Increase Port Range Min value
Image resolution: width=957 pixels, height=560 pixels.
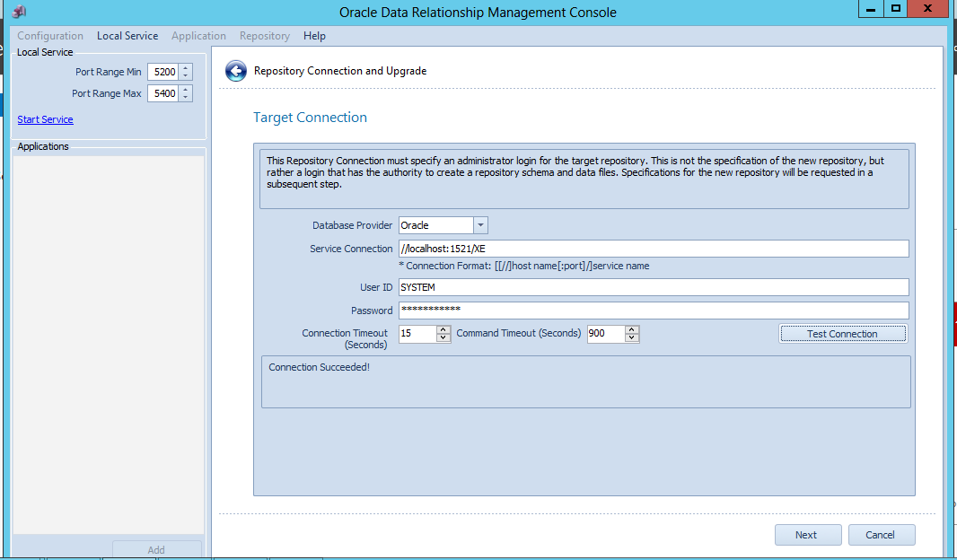point(186,67)
